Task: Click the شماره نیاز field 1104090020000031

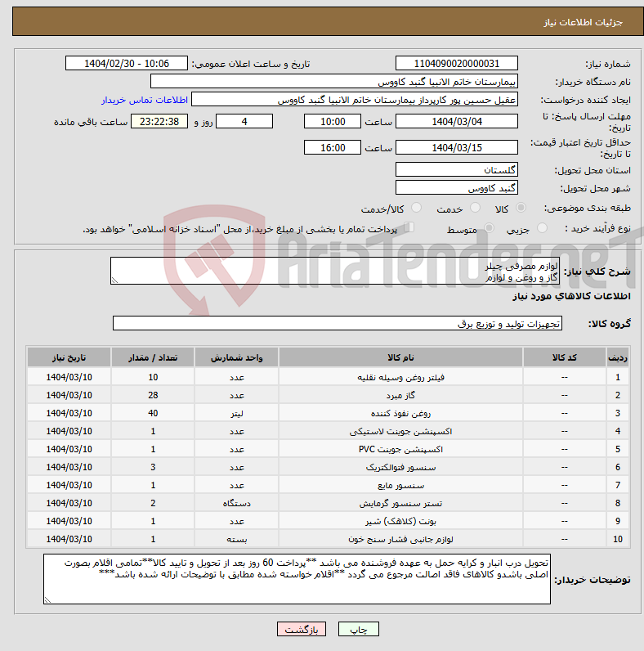Action: click(457, 64)
